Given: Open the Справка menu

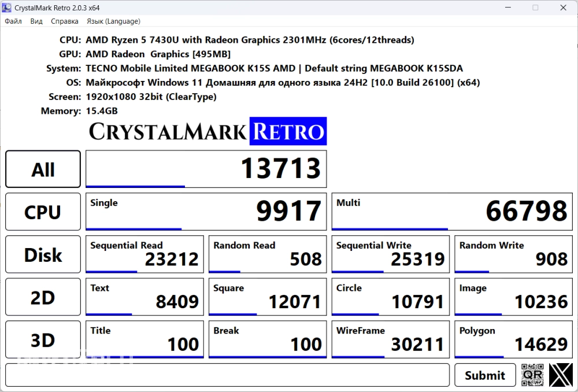Looking at the screenshot, I should coord(65,21).
